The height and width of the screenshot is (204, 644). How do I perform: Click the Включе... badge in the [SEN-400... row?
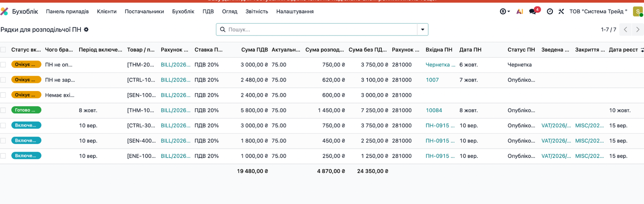[x=26, y=140]
